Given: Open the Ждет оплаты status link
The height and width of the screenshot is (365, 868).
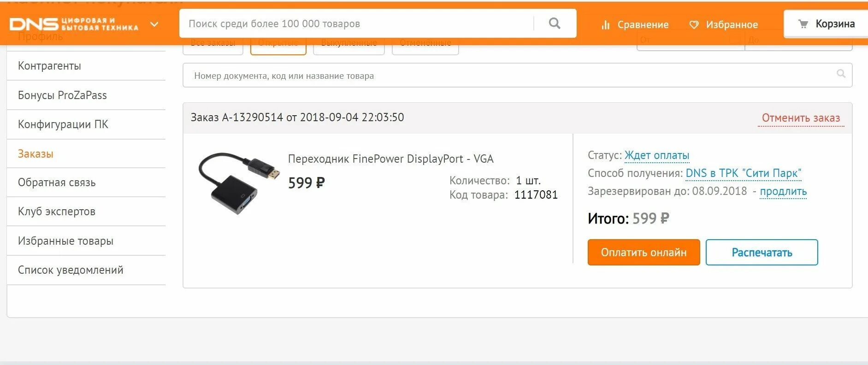Looking at the screenshot, I should click(657, 155).
